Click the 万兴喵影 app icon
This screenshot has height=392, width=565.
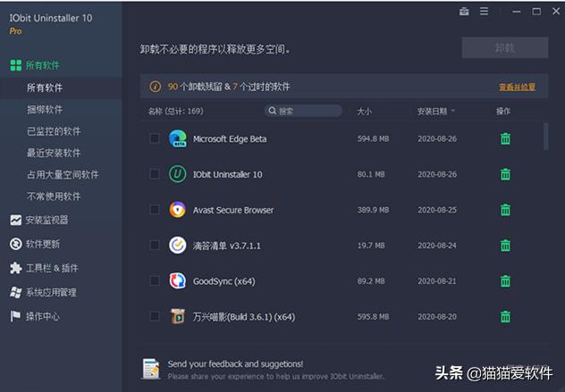coord(178,316)
